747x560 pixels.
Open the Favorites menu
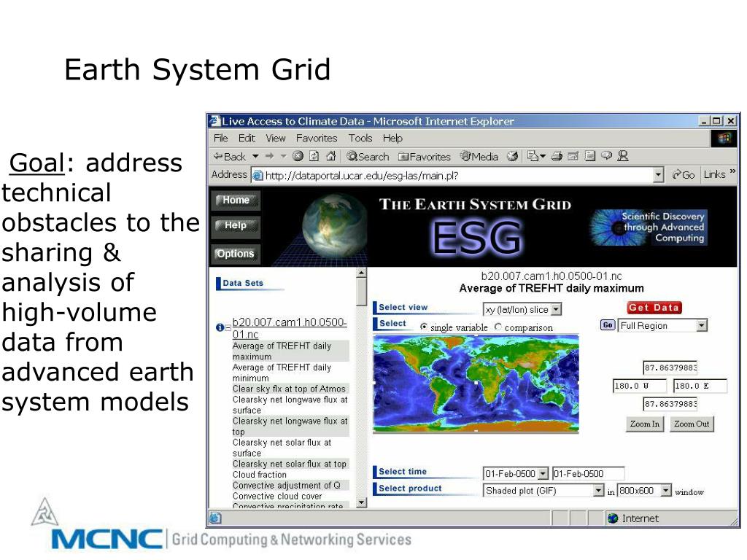pos(317,138)
